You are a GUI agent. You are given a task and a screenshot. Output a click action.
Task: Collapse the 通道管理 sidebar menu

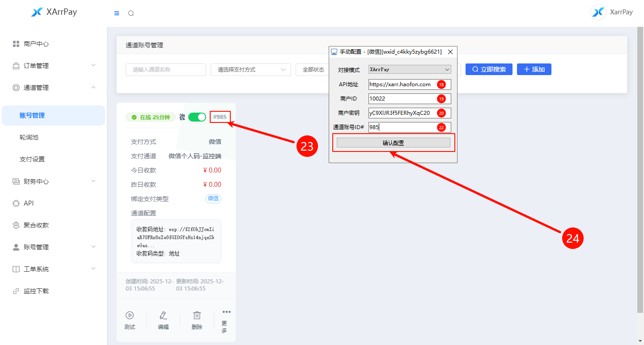pos(54,88)
